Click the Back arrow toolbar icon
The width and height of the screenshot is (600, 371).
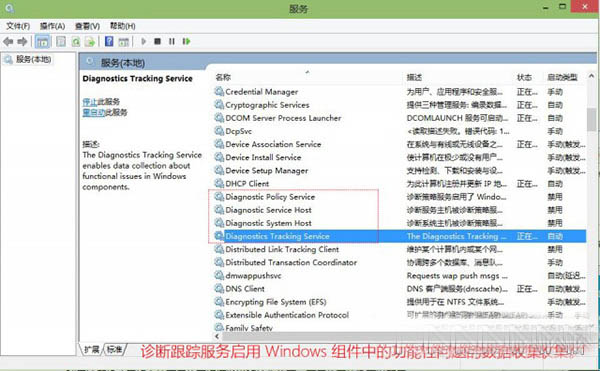8,41
